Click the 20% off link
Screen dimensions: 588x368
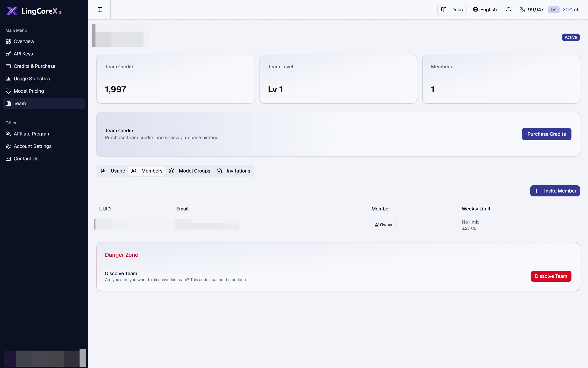(571, 10)
